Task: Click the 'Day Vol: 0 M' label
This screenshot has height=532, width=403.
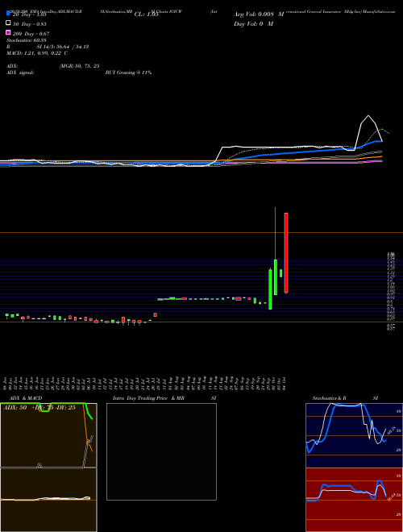Action: coord(254,24)
